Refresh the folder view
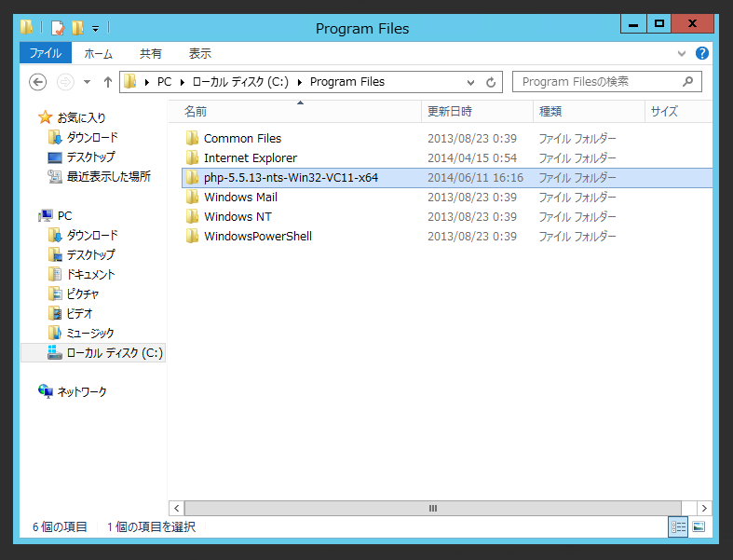 491,82
